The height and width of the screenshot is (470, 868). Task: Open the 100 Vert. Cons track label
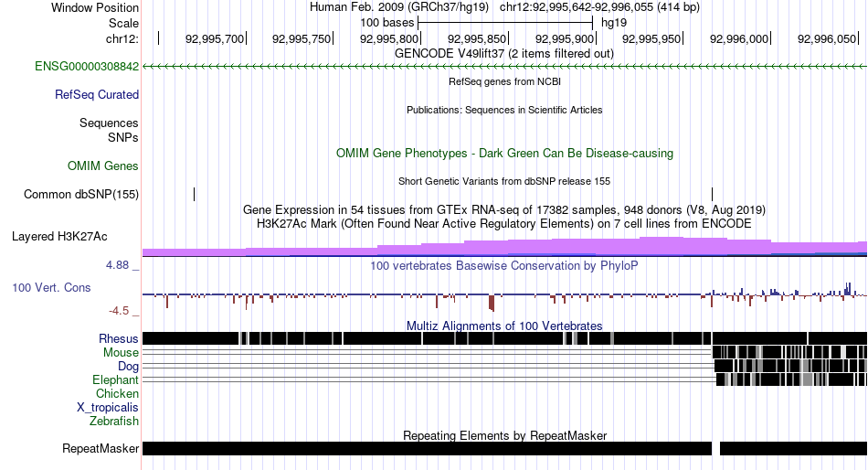pos(51,288)
